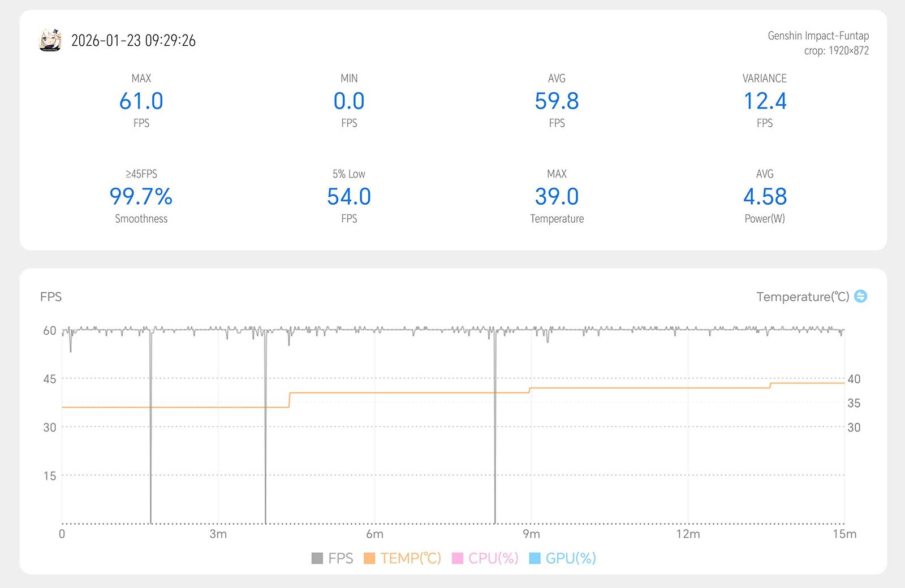Click the Genshin Impact-Funtap title text
This screenshot has height=588, width=905.
pyautogui.click(x=818, y=36)
